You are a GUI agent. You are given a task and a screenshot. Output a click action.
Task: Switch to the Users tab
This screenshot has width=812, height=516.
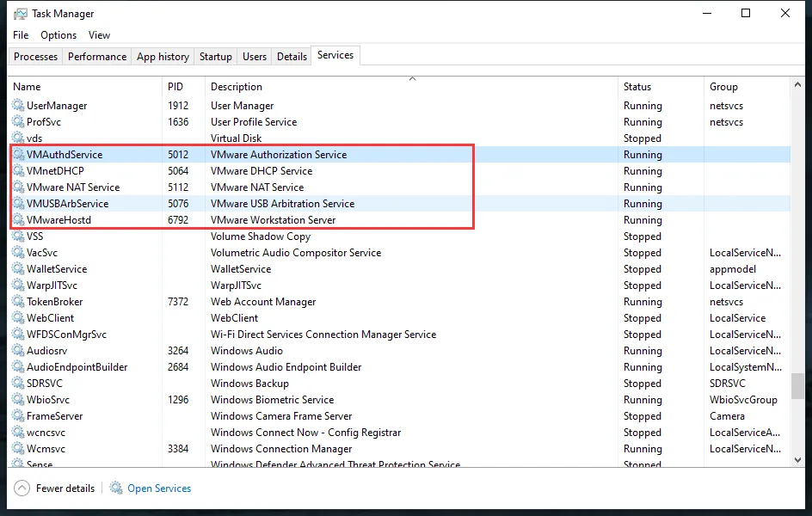pyautogui.click(x=255, y=57)
